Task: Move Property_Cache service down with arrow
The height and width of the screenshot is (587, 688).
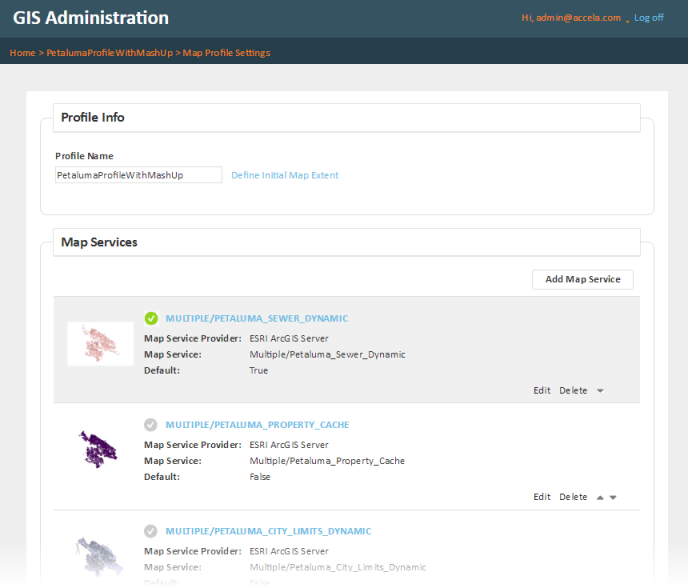Action: coord(613,497)
